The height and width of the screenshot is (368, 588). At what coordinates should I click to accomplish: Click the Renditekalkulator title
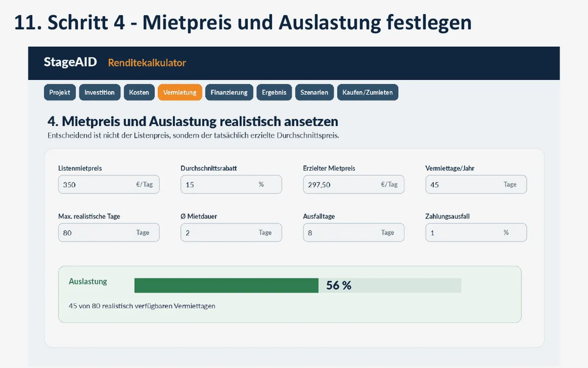tap(147, 63)
